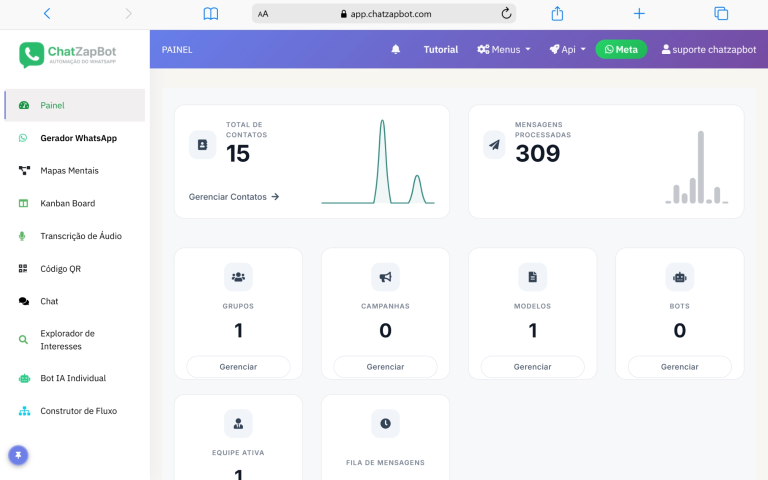768x480 pixels.
Task: Open the Gerador WhatsApp sidebar item
Action: coord(77,138)
